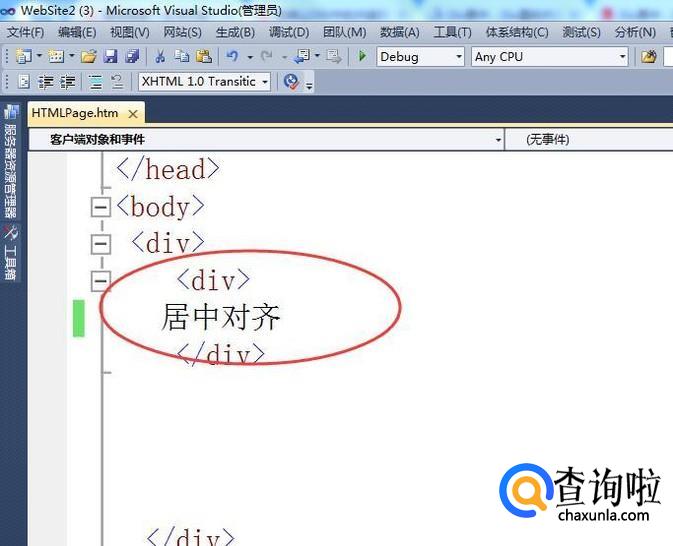Collapse the inner div outline node

coord(100,280)
